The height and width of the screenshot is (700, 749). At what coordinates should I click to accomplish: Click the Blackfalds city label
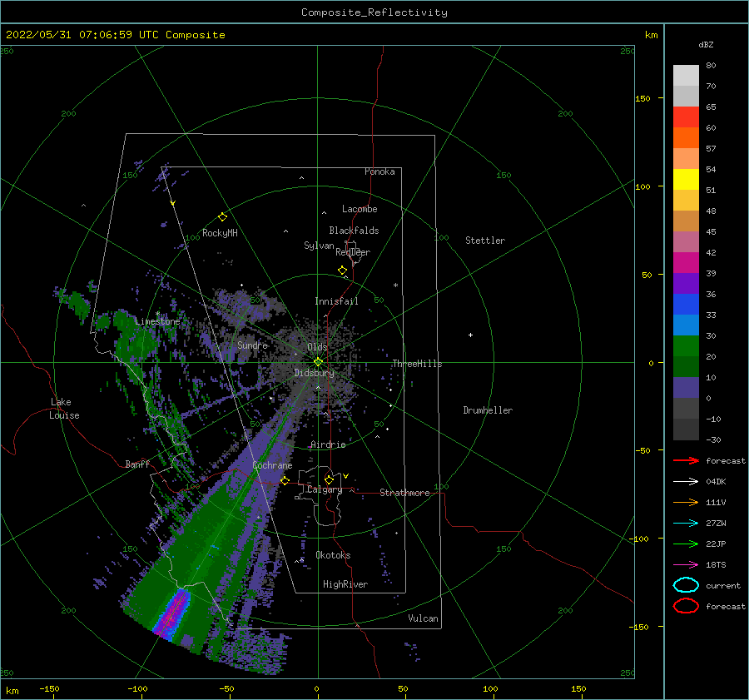point(354,231)
